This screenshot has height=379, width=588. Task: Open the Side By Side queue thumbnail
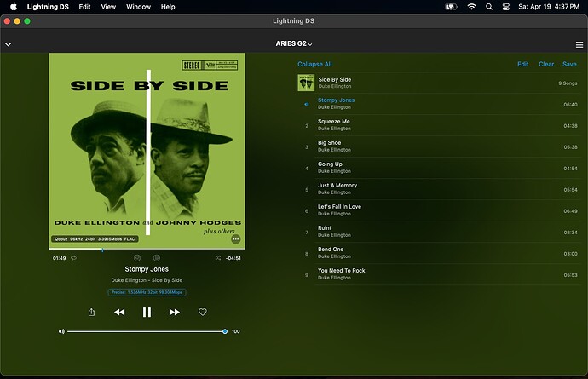click(306, 83)
